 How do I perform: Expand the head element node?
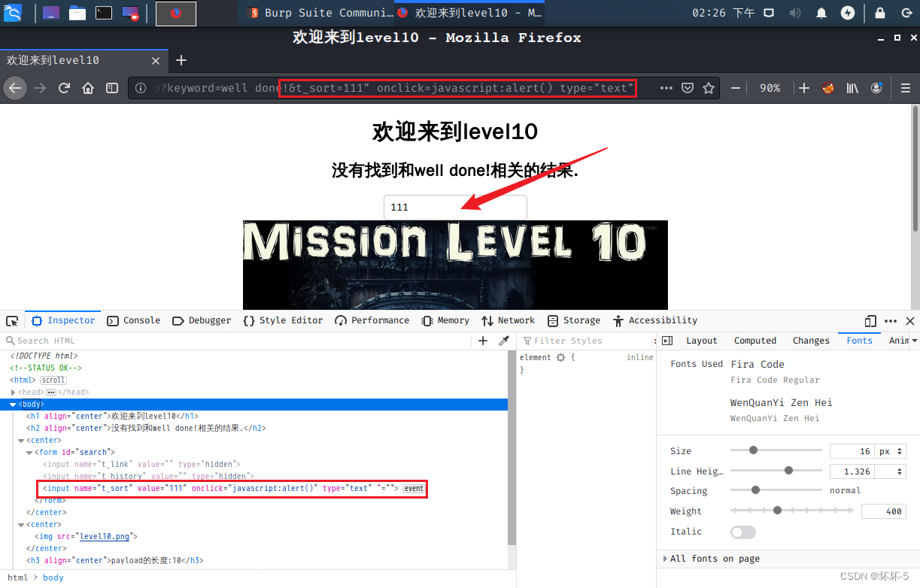pyautogui.click(x=13, y=393)
